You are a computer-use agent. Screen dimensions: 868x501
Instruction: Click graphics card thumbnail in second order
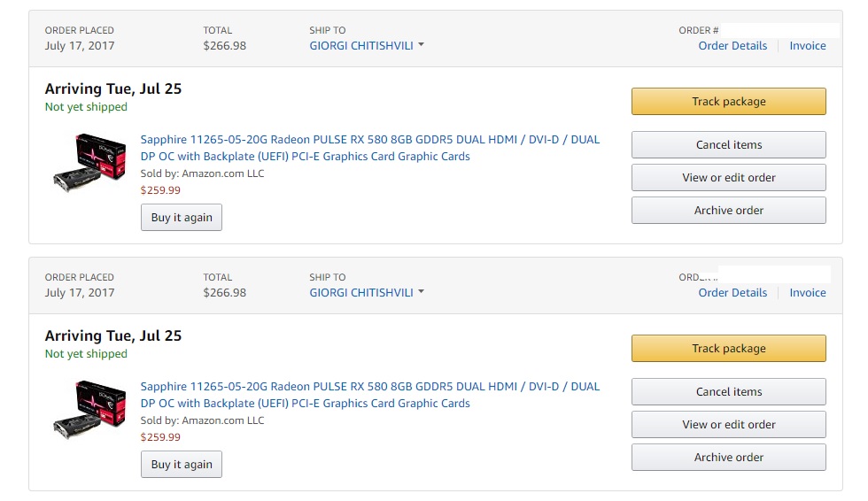89,408
